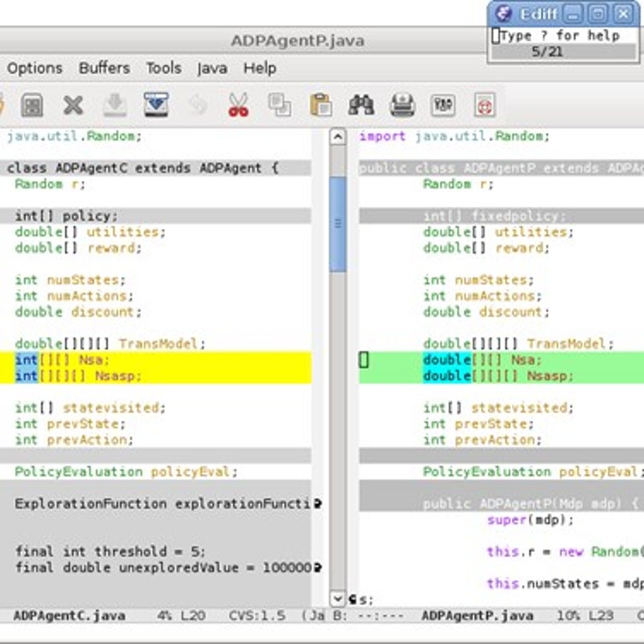Click the Copy toolbar icon
The height and width of the screenshot is (644, 644).
pos(280,105)
